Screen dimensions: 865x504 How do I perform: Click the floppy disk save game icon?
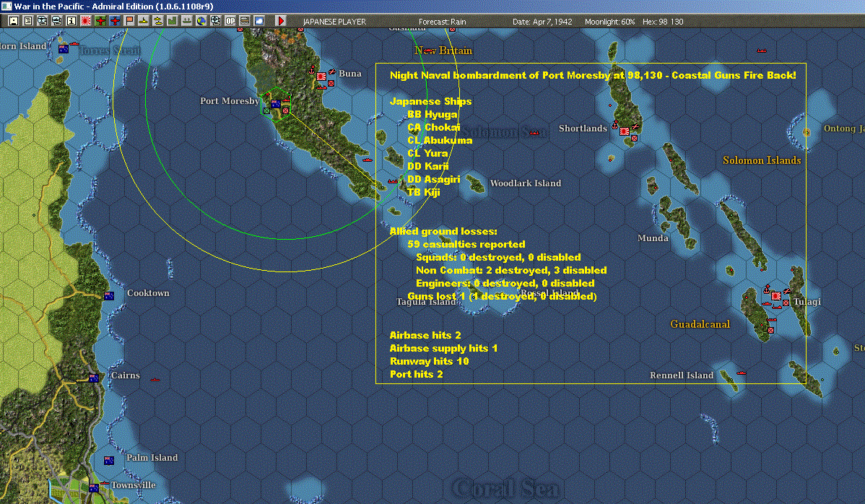pos(13,21)
